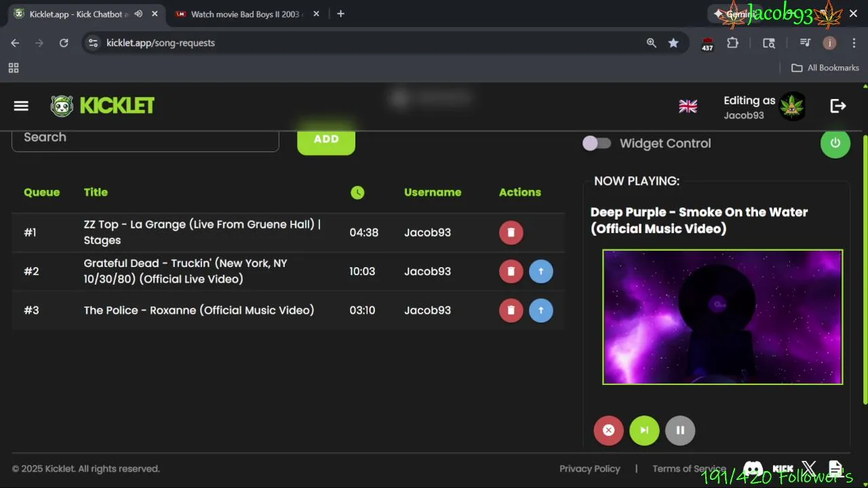This screenshot has width=868, height=488.
Task: Delete ZZ Top La Grange from queue
Action: [x=511, y=232]
